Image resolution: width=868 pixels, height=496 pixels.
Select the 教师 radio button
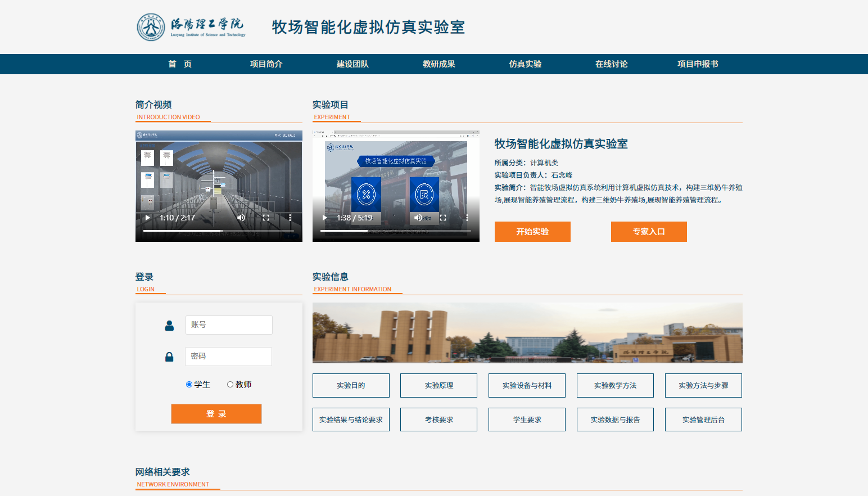pyautogui.click(x=230, y=385)
